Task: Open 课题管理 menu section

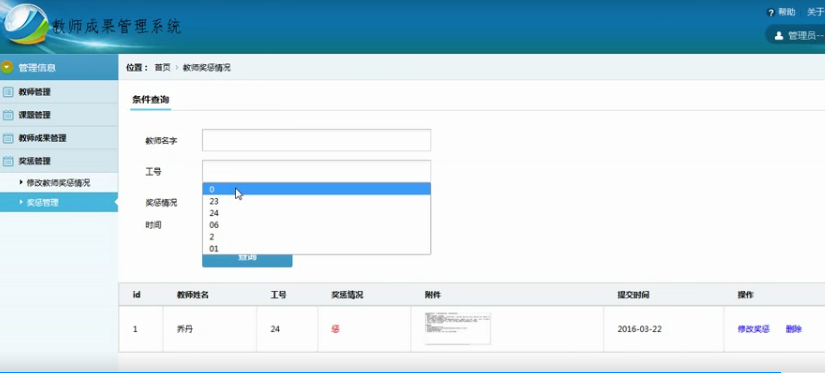Action: (x=59, y=115)
